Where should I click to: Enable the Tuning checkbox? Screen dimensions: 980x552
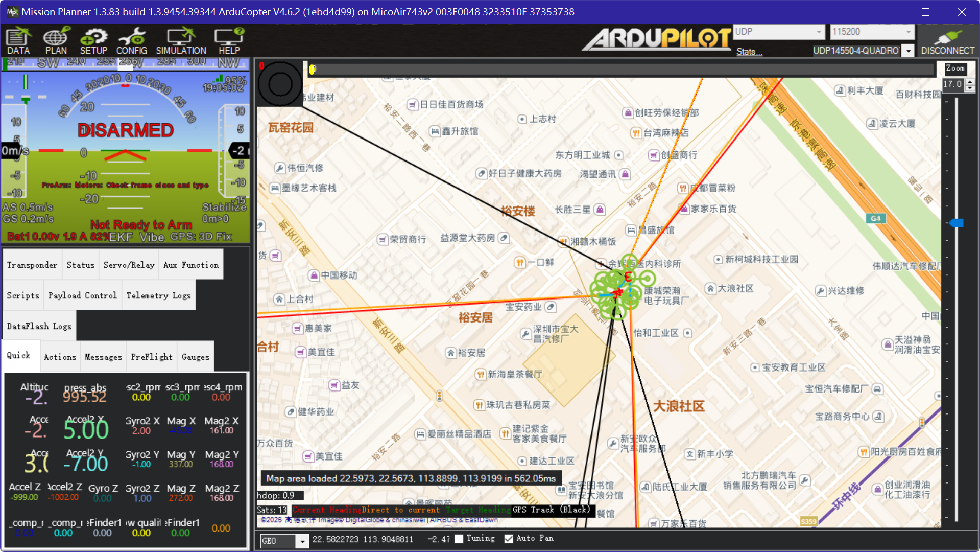pos(459,539)
